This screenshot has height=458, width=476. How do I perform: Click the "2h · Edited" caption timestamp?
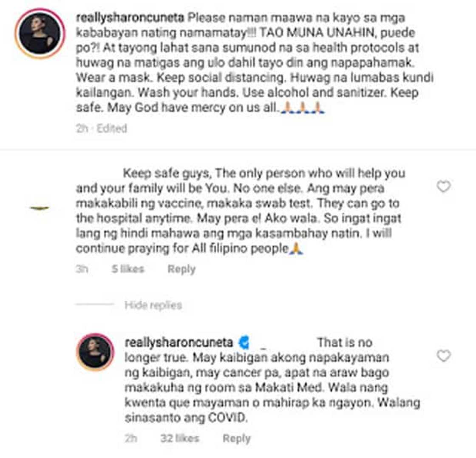[x=102, y=128]
